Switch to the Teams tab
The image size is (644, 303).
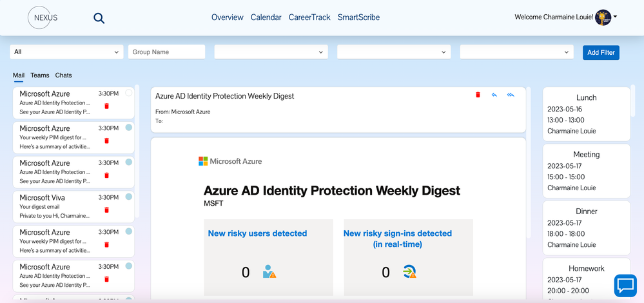40,75
